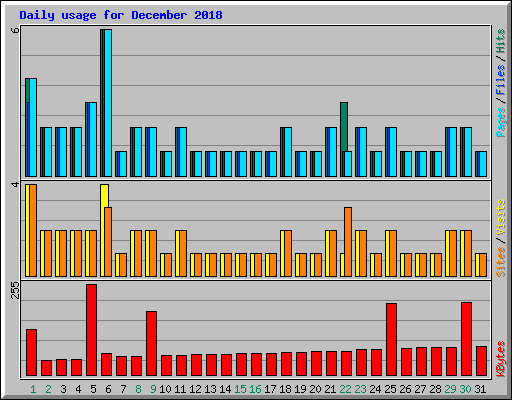Click the cyan pages bar for day 5
Viewport: 512px width, 400px height.
point(93,140)
